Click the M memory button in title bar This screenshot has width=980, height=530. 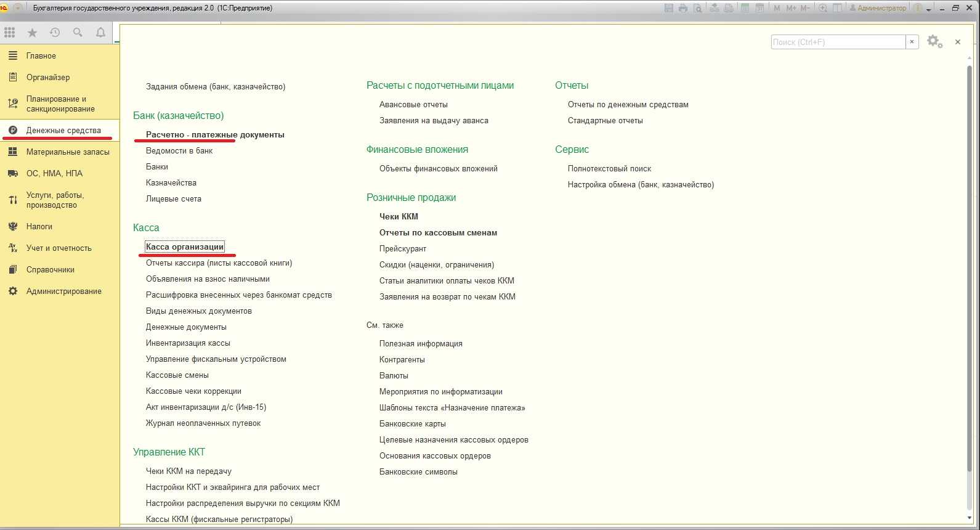(x=777, y=8)
